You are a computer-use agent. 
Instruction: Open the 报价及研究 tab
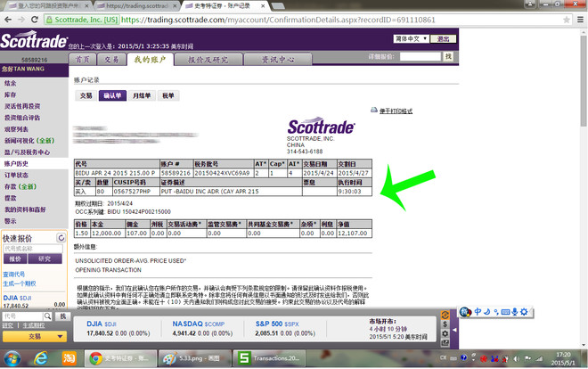pos(208,59)
